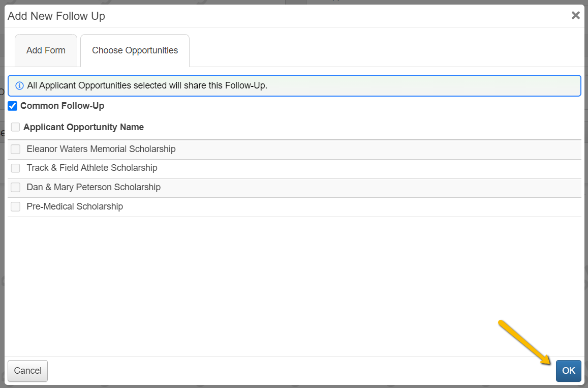This screenshot has height=388, width=588.
Task: Click the Pre-Medical Scholarship row label
Action: pyautogui.click(x=75, y=206)
